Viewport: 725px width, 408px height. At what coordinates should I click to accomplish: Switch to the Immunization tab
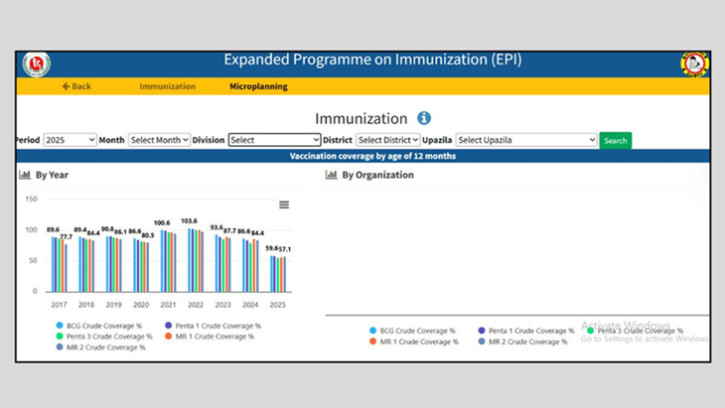167,87
